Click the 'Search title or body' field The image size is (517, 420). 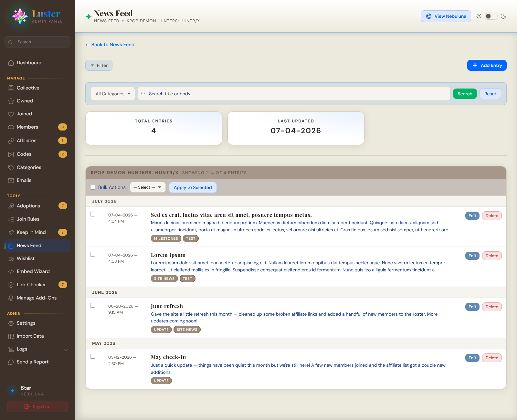294,94
